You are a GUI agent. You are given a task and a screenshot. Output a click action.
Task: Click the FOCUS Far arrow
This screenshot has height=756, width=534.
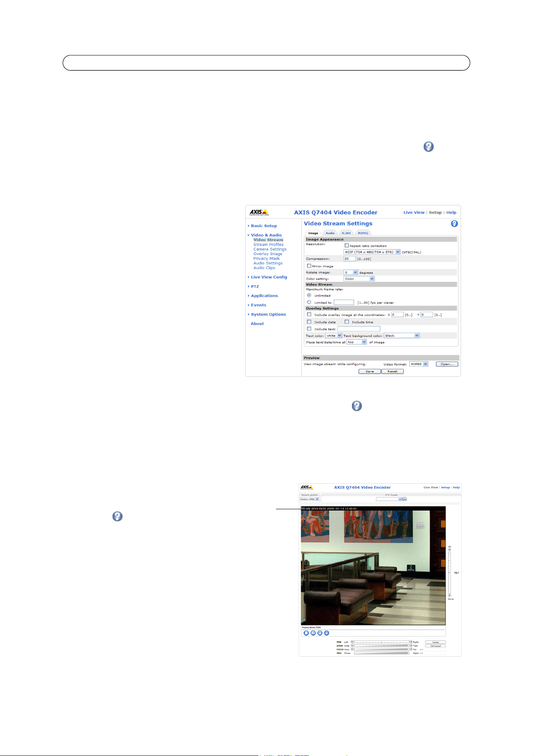click(x=411, y=649)
